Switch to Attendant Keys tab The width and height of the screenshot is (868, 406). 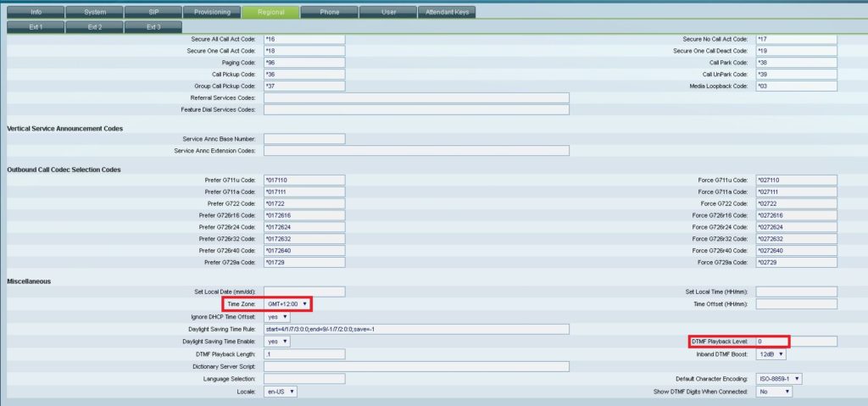pyautogui.click(x=447, y=13)
